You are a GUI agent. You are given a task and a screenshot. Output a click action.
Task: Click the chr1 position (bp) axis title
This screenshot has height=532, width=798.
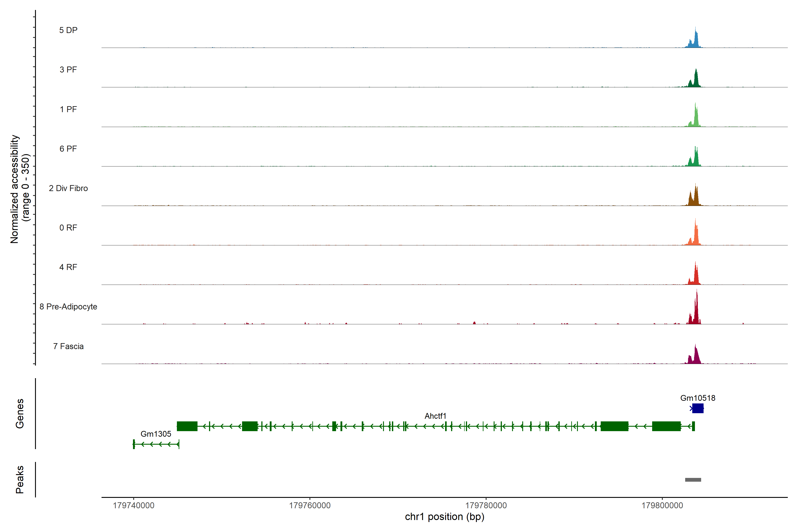(444, 517)
